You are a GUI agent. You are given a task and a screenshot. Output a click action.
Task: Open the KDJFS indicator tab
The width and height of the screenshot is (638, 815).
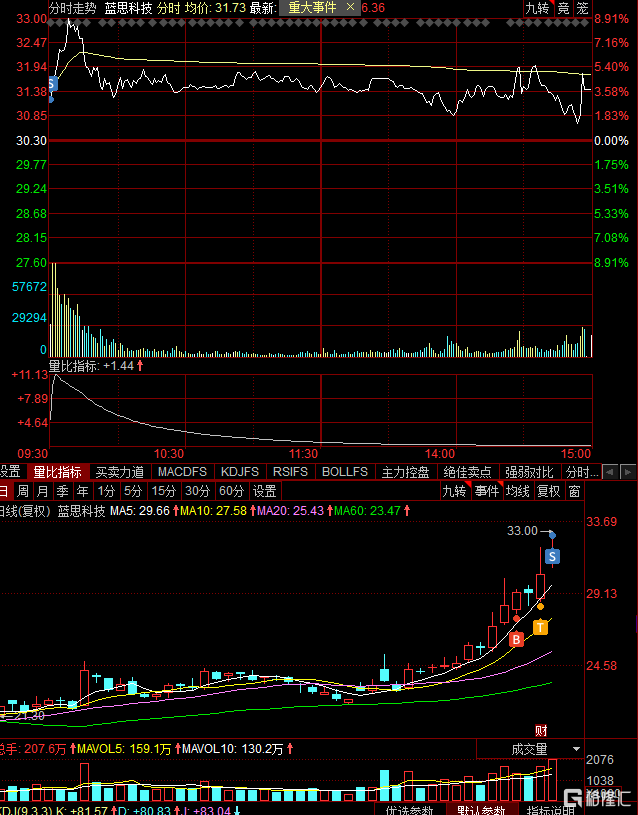(x=240, y=472)
